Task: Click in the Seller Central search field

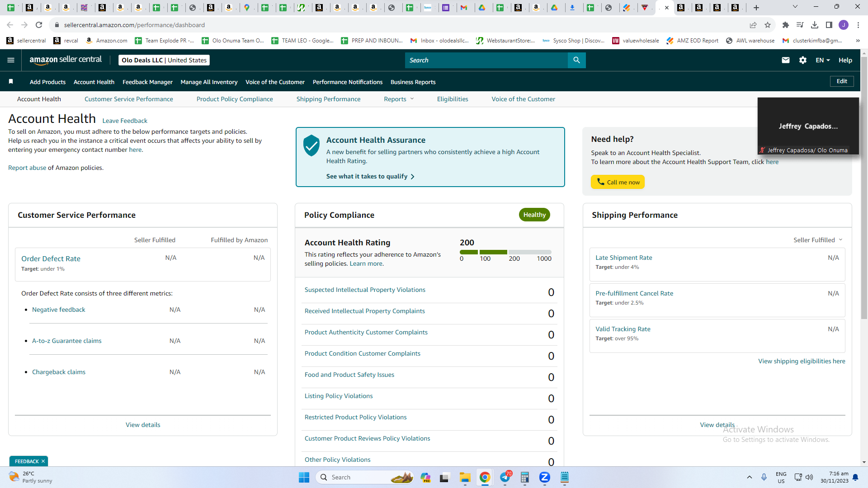Action: coord(486,60)
